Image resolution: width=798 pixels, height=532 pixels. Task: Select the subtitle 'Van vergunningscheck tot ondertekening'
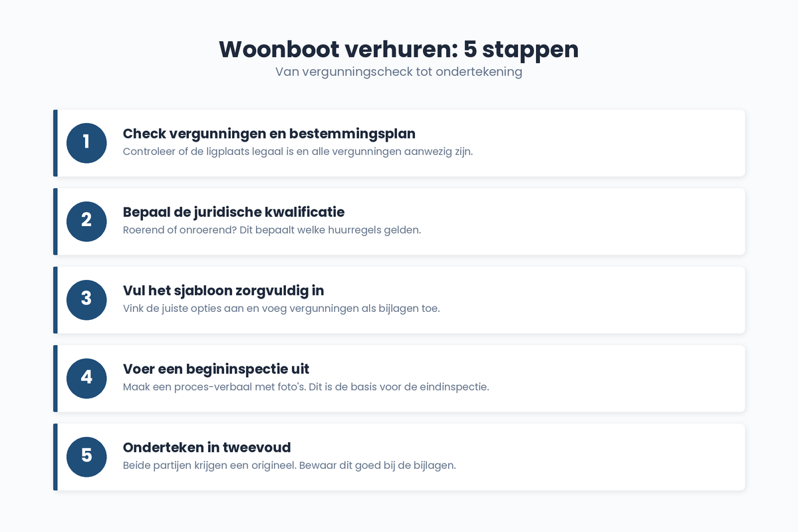coord(399,71)
